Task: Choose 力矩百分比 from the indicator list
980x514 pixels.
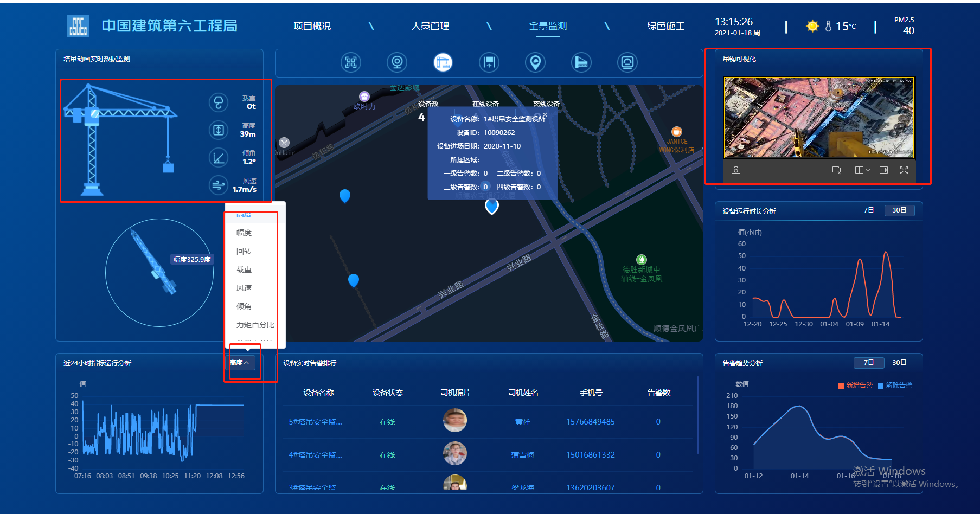Action: (x=255, y=325)
